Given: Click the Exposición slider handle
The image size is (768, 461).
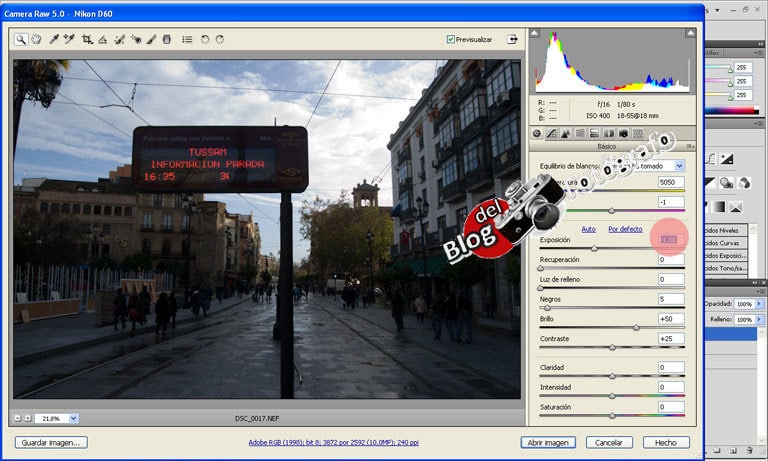Looking at the screenshot, I should [x=594, y=248].
